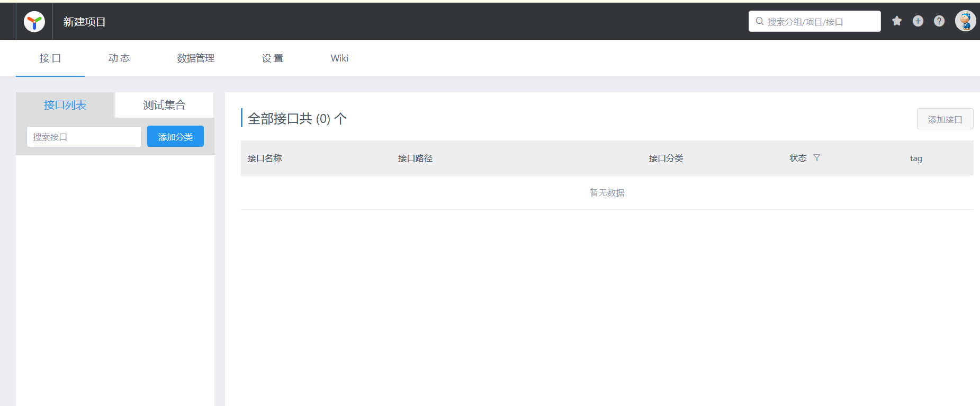
Task: Click the search magnifier icon
Action: tap(760, 21)
